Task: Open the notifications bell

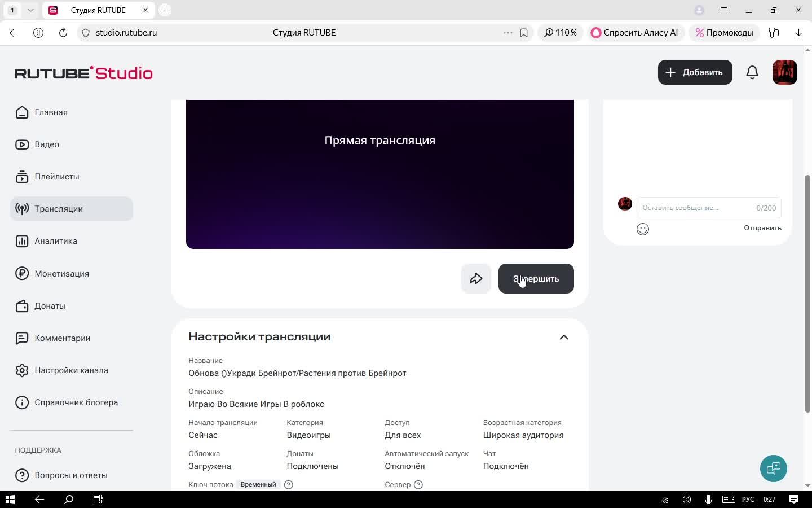Action: point(752,72)
